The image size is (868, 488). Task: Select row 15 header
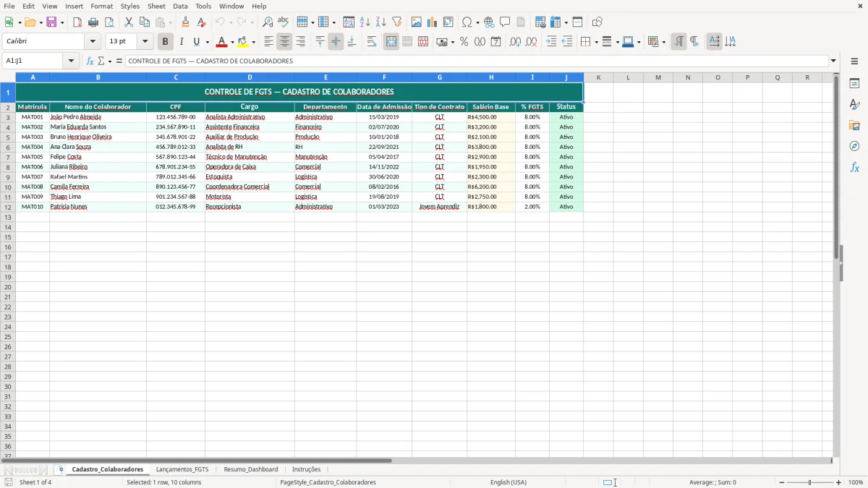pyautogui.click(x=8, y=237)
